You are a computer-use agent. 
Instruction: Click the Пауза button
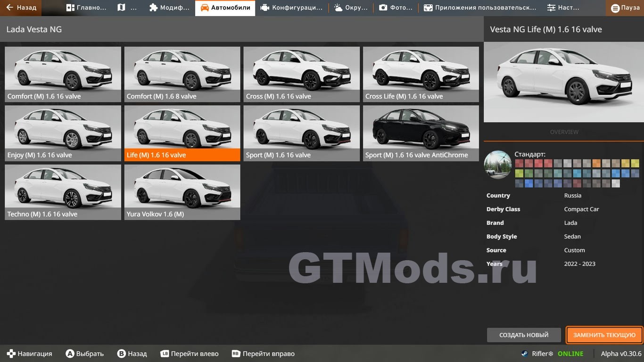(625, 8)
